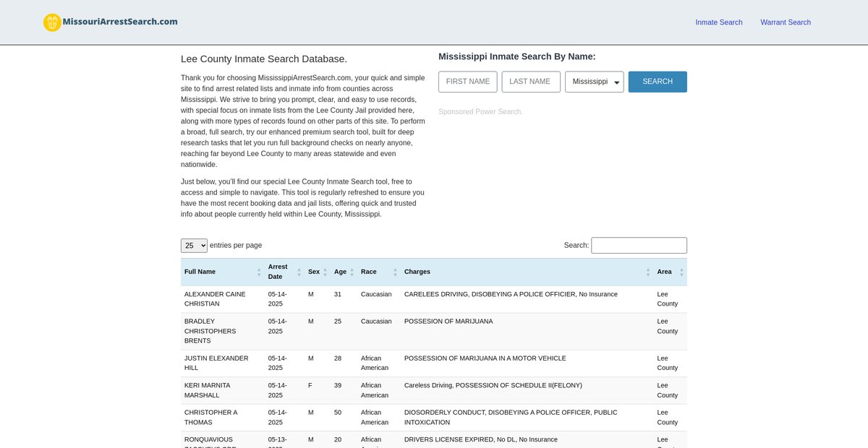
Task: Select the ALEXANDER CAINE CHRISTIAN name cell
Action: [x=222, y=299]
